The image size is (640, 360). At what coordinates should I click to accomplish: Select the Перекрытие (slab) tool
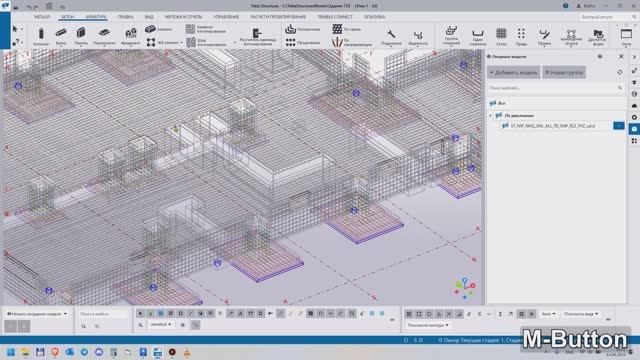(x=104, y=36)
